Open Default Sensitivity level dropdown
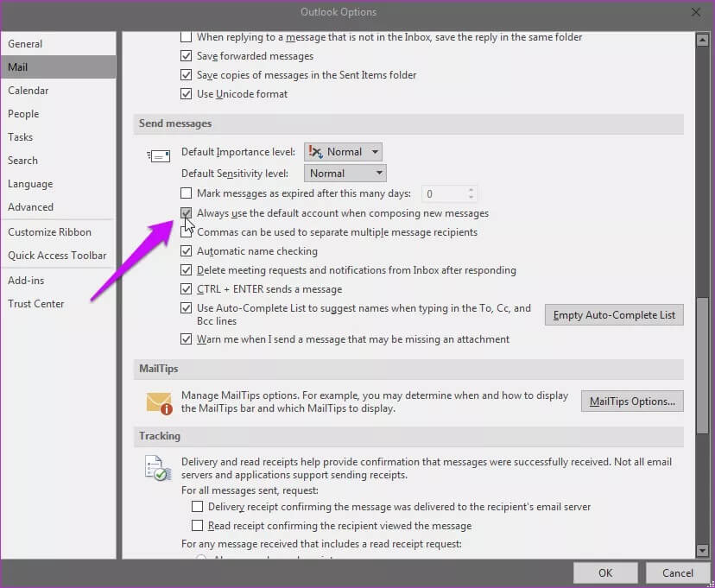715x588 pixels. pyautogui.click(x=345, y=174)
